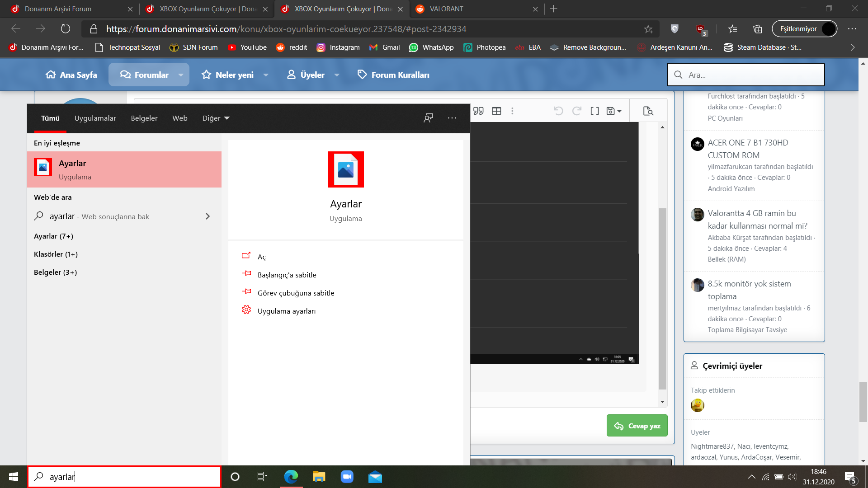Switch to the Belgeler search tab
The image size is (868, 488).
(144, 118)
